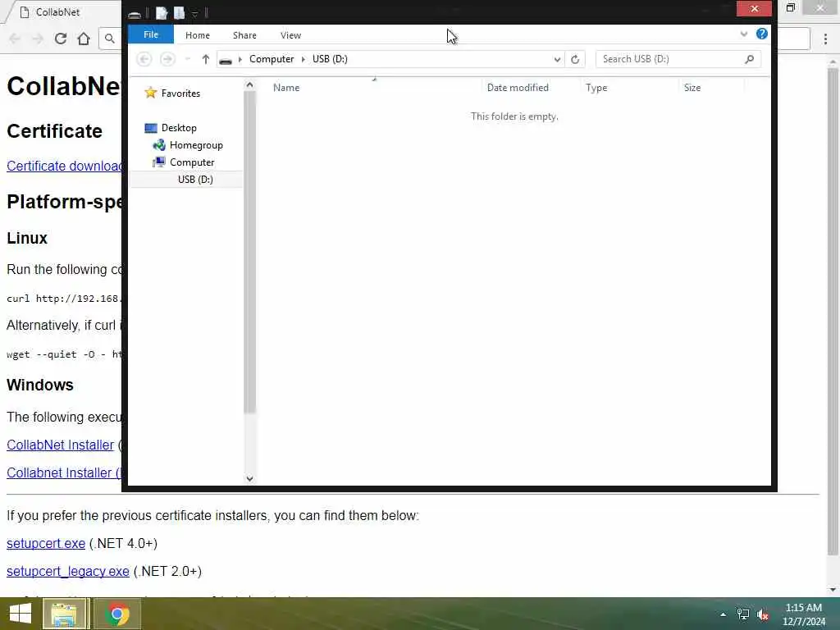Image resolution: width=840 pixels, height=630 pixels.
Task: Click the taskbar clock 1:15 AM
Action: click(x=804, y=608)
